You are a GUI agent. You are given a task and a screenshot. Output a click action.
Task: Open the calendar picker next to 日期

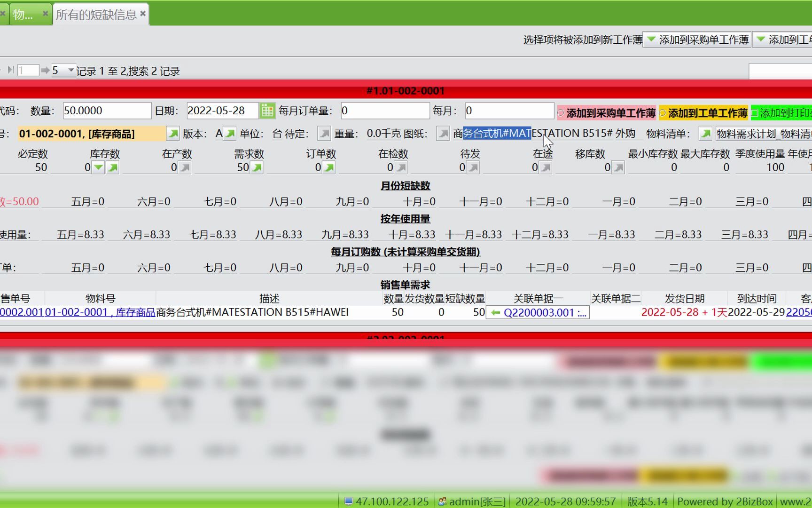[267, 111]
